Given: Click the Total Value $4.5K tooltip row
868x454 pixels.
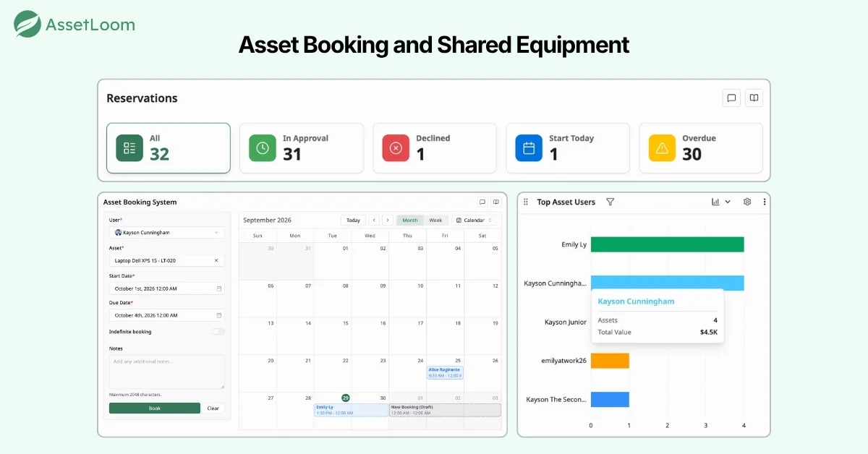Looking at the screenshot, I should 658,332.
